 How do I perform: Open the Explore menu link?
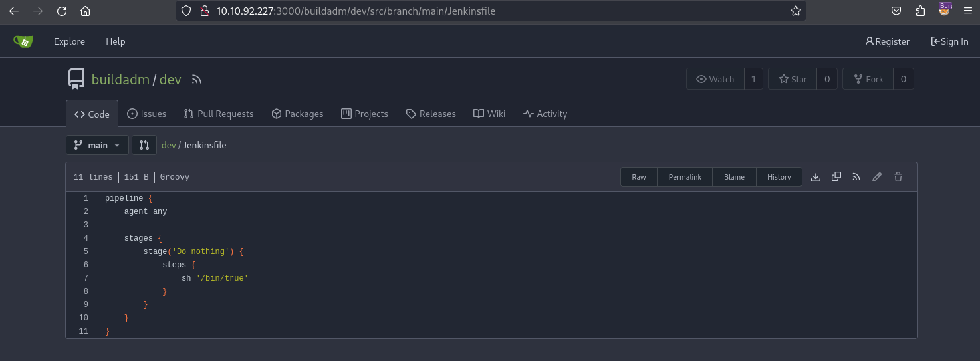(69, 41)
